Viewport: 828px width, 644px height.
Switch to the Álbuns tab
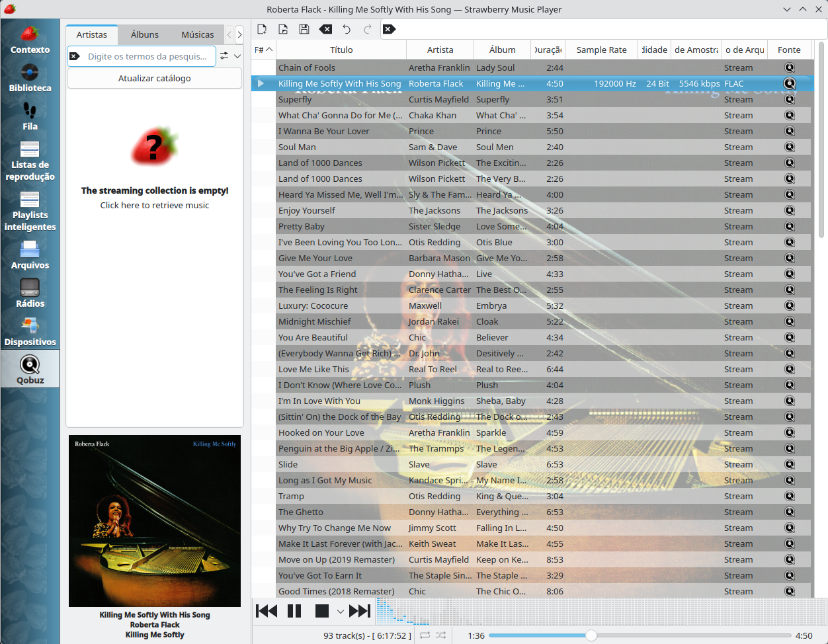point(145,34)
